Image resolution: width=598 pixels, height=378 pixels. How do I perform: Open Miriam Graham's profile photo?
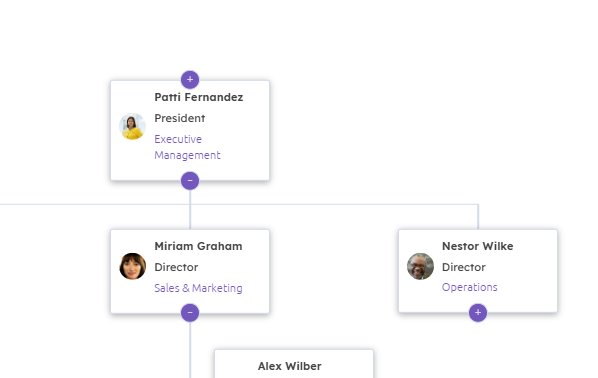point(132,266)
